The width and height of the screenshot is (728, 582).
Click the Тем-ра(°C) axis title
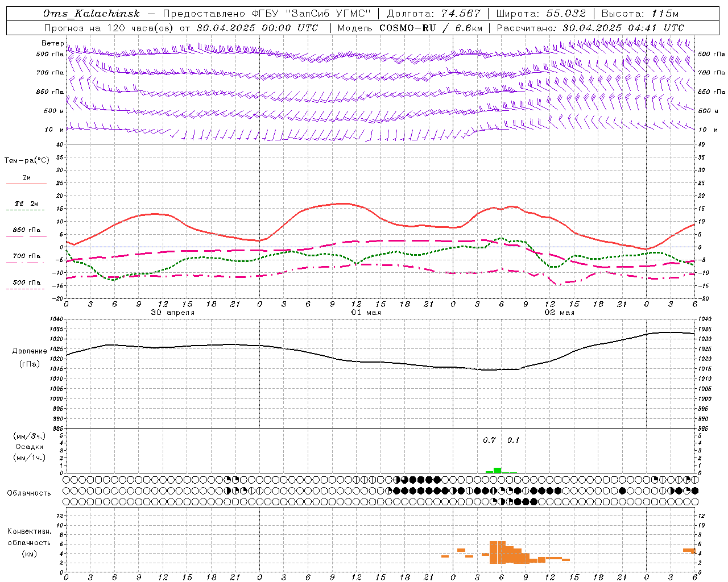(x=27, y=161)
